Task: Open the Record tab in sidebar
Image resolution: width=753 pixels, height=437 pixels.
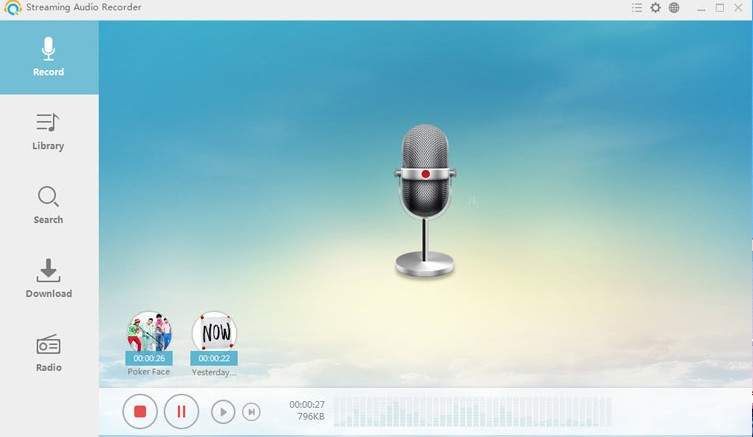Action: 49,57
